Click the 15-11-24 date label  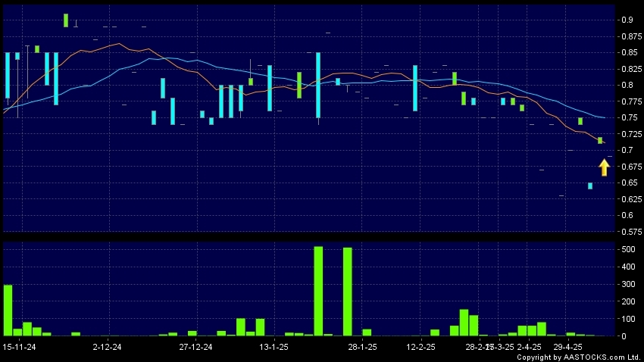[19, 347]
